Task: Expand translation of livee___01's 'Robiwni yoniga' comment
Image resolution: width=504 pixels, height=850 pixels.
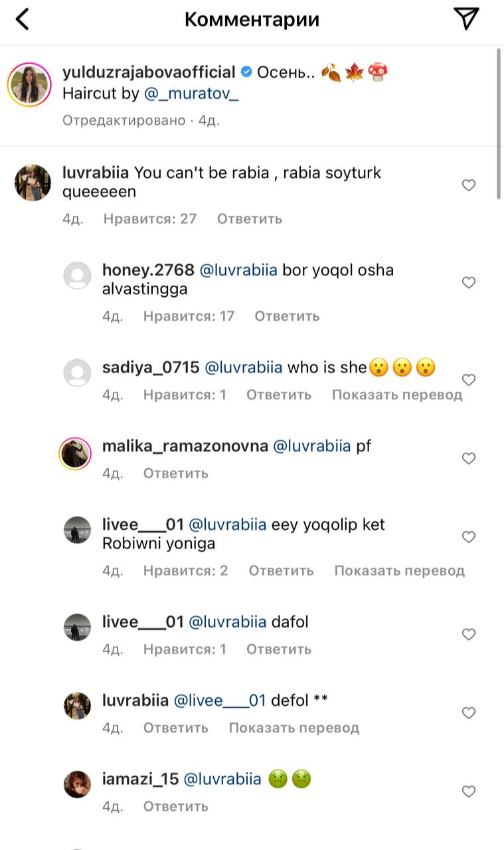Action: coord(399,570)
